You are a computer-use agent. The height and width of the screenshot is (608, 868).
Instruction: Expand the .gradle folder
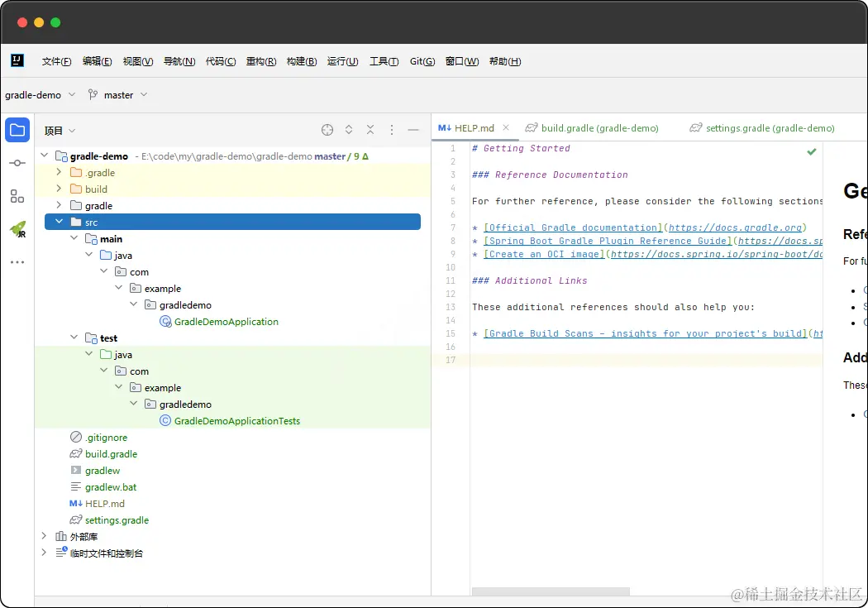tap(59, 172)
